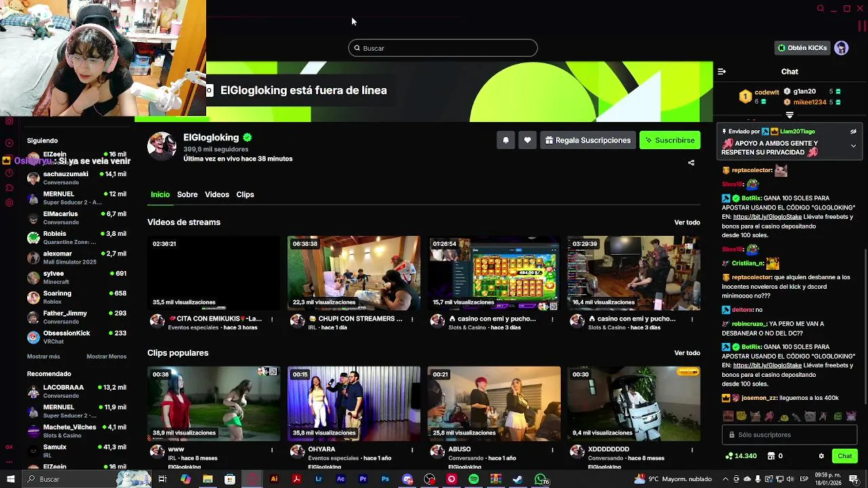Open Adobe Illustrator from the taskbar
This screenshot has width=868, height=488.
tap(274, 479)
